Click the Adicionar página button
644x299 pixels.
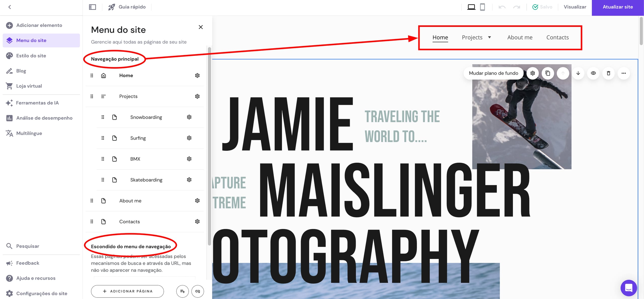click(127, 291)
